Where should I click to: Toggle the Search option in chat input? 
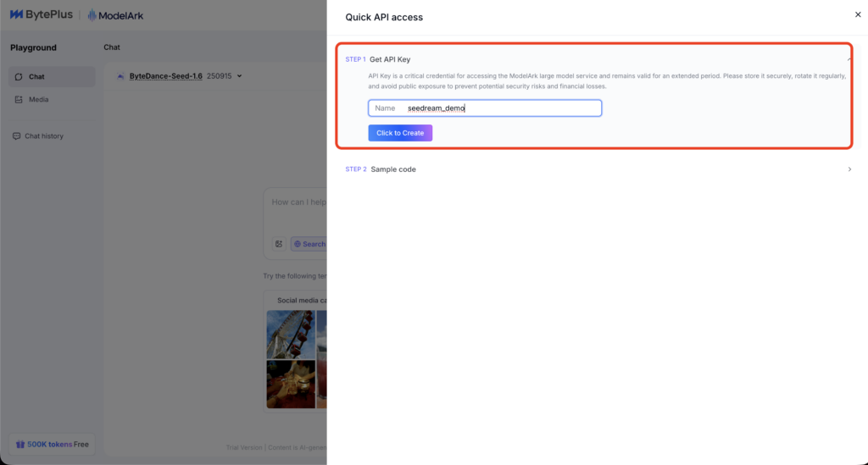pyautogui.click(x=309, y=244)
